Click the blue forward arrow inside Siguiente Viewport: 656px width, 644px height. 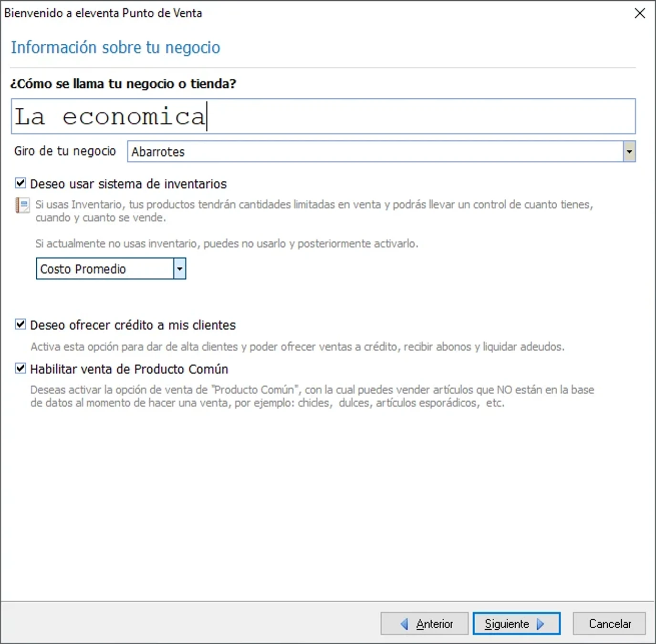541,623
